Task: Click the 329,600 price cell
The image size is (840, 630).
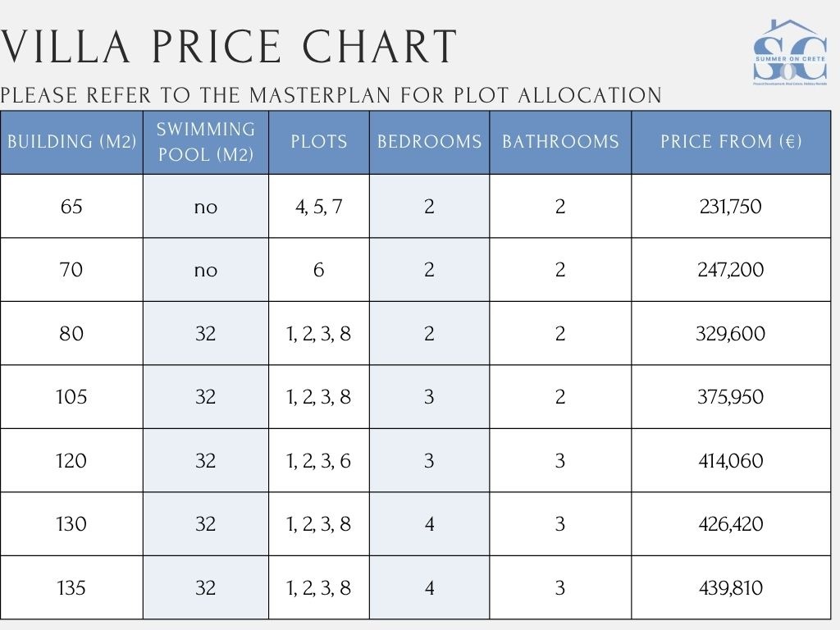Action: pyautogui.click(x=731, y=334)
